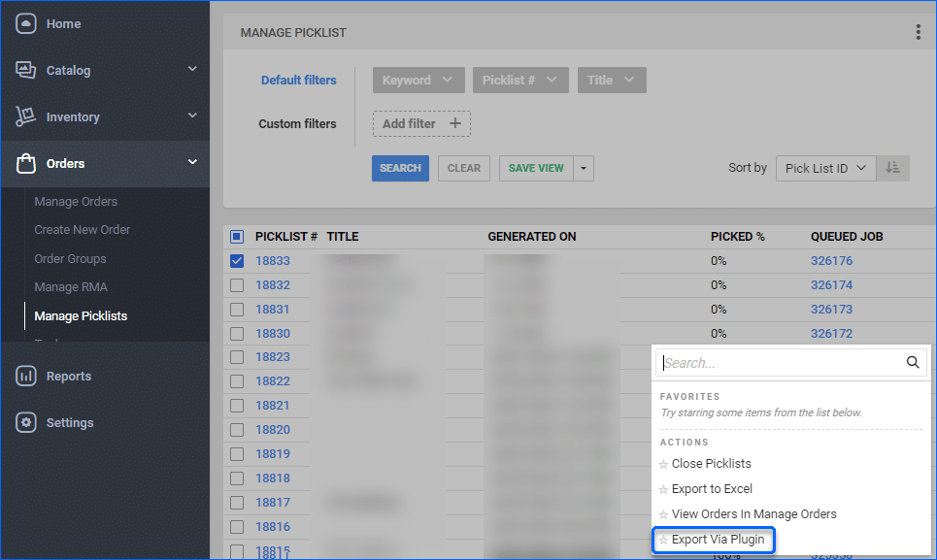Click the Inventory icon in the sidebar
The width and height of the screenshot is (937, 560).
coord(27,116)
